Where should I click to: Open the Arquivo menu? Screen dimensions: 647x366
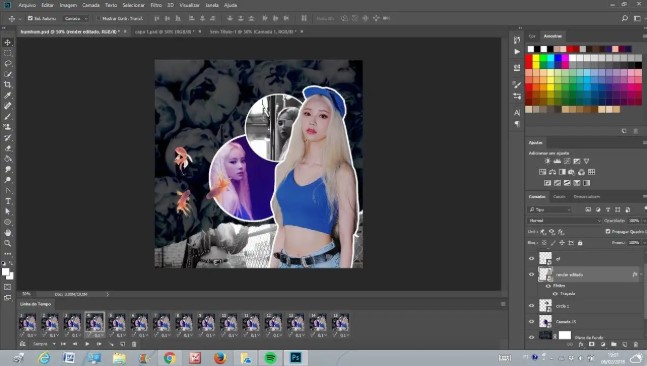point(27,5)
